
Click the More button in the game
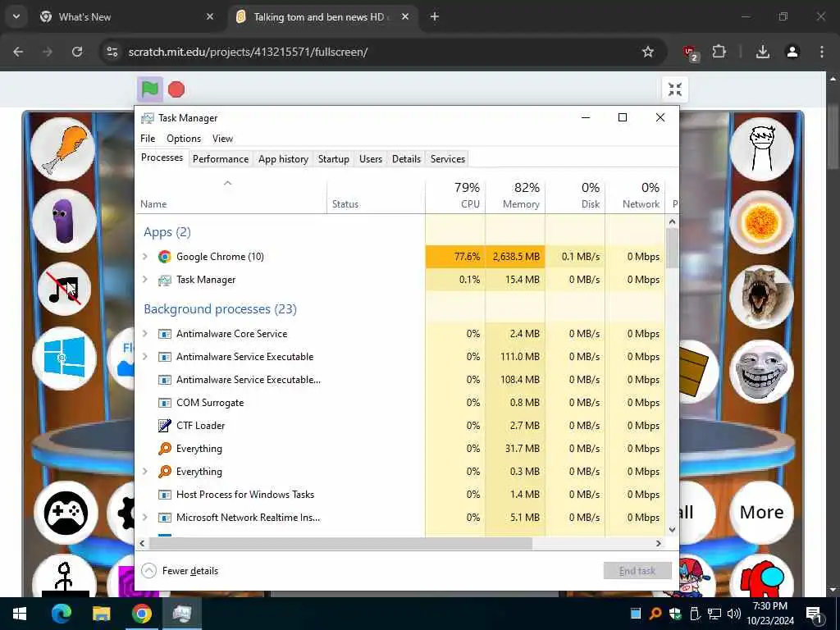(x=761, y=512)
